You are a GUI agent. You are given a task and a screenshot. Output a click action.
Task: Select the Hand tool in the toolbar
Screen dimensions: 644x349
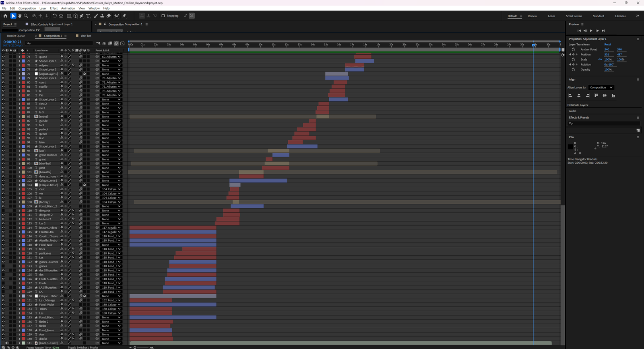coord(19,16)
